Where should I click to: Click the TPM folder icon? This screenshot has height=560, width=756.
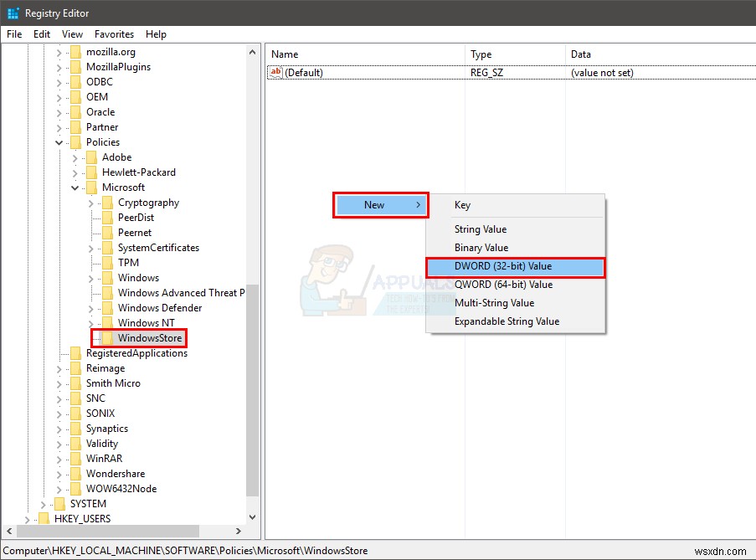107,263
